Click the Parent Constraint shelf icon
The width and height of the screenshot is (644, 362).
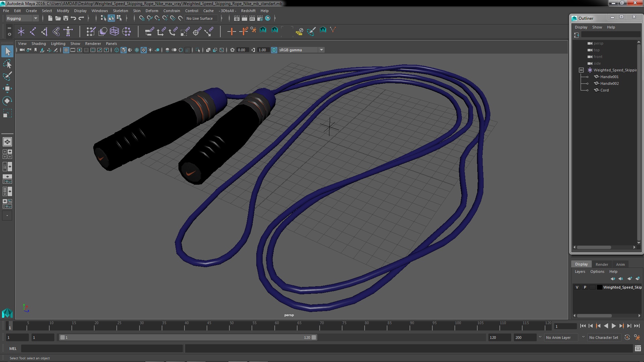150,32
